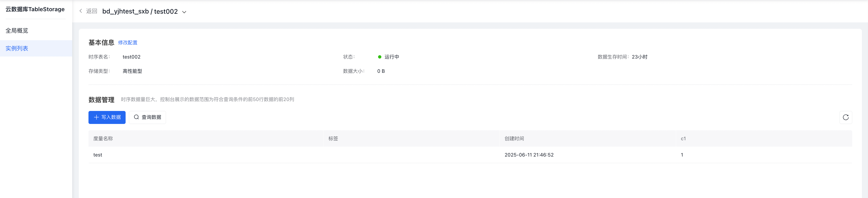Click the 云数据库TableStorage product title
Screen dimensions: 868x198
(35, 9)
